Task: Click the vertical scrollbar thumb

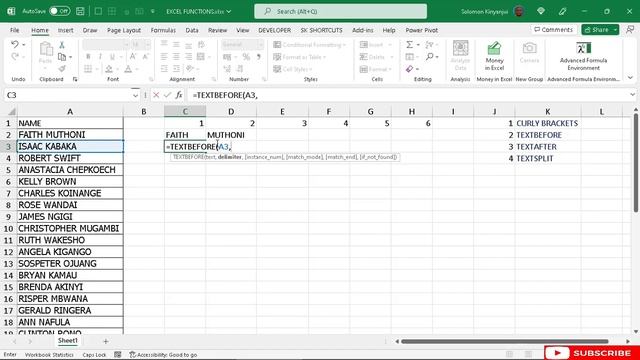Action: [x=636, y=162]
